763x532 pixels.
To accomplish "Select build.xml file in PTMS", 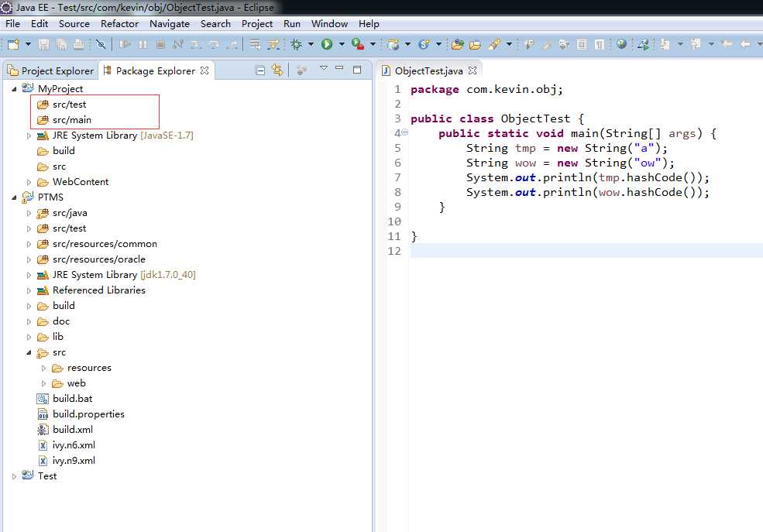I will 73,429.
